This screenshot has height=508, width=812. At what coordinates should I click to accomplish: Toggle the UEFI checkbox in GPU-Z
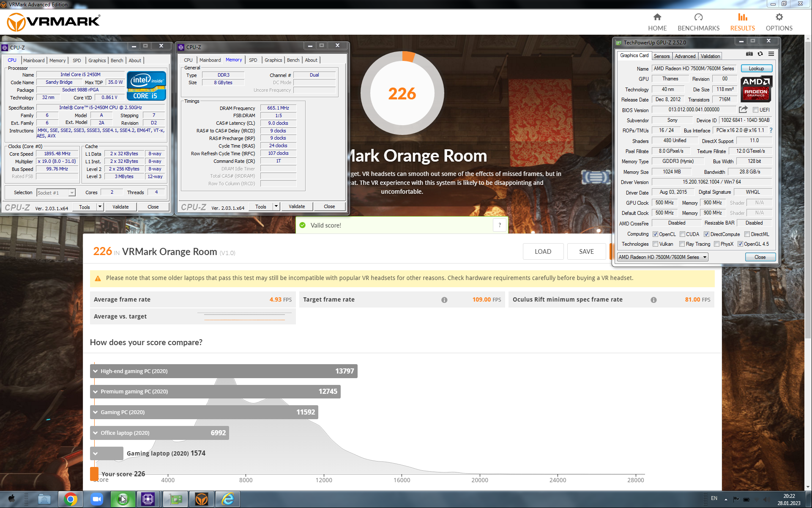755,110
